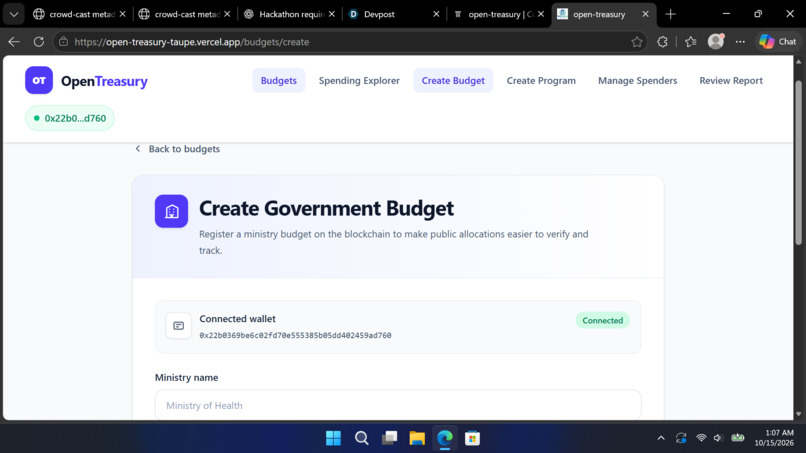Click the Create Government Budget heading
806x453 pixels.
(326, 208)
